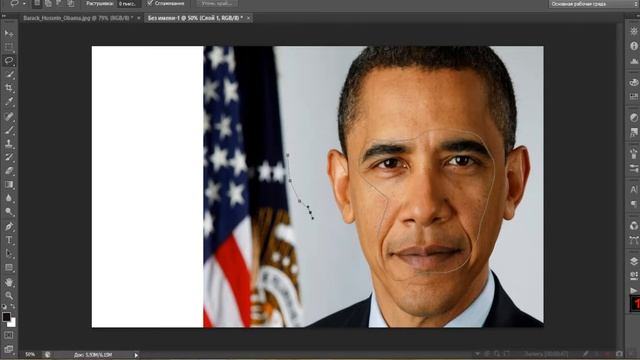Select the History Brush tool
Viewport: 640px width, 360px height.
pyautogui.click(x=9, y=157)
